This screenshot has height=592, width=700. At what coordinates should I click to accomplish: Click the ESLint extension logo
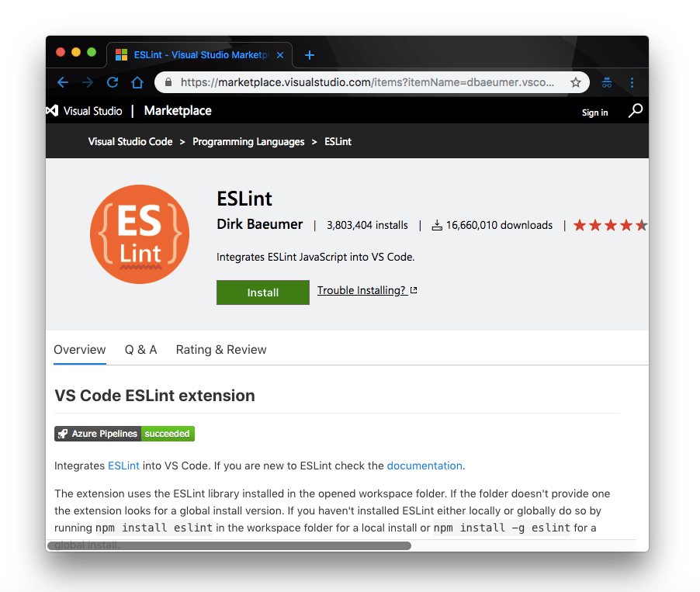tap(140, 234)
